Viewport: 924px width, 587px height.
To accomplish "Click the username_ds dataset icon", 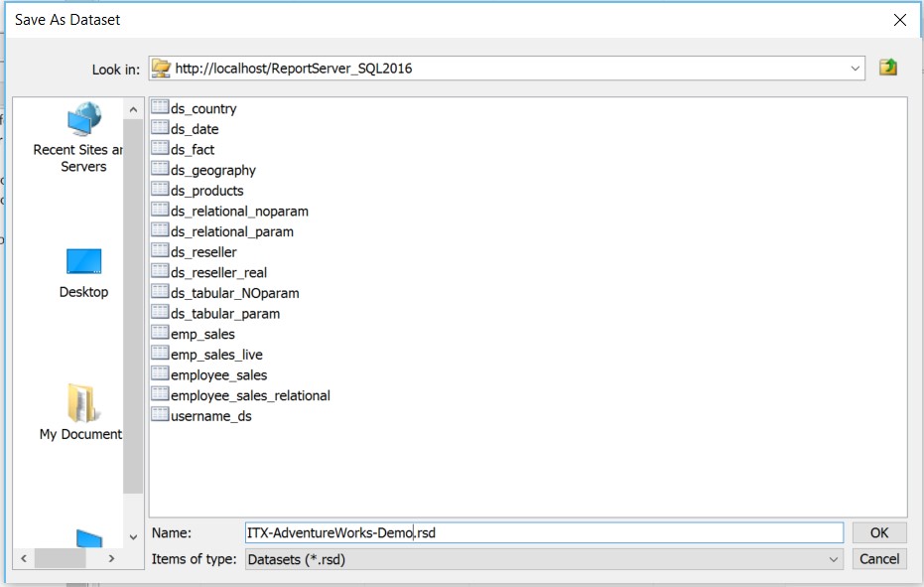I will point(161,414).
